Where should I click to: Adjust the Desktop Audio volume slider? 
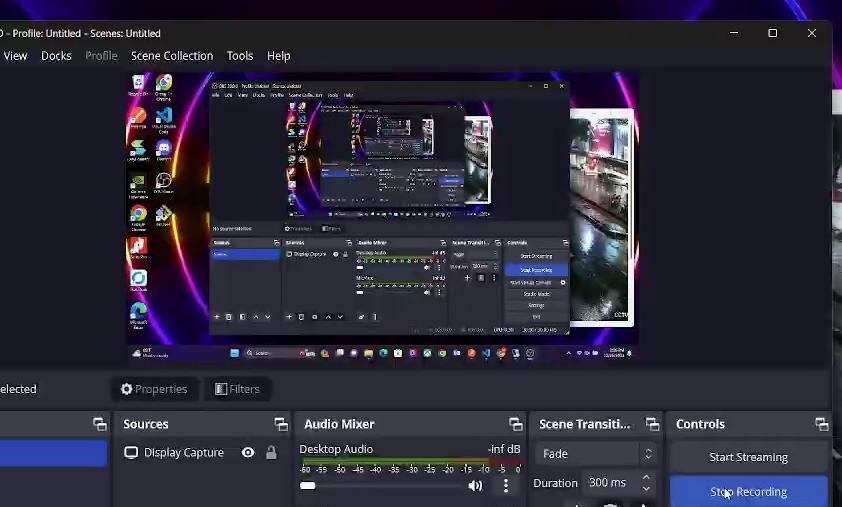pos(384,486)
